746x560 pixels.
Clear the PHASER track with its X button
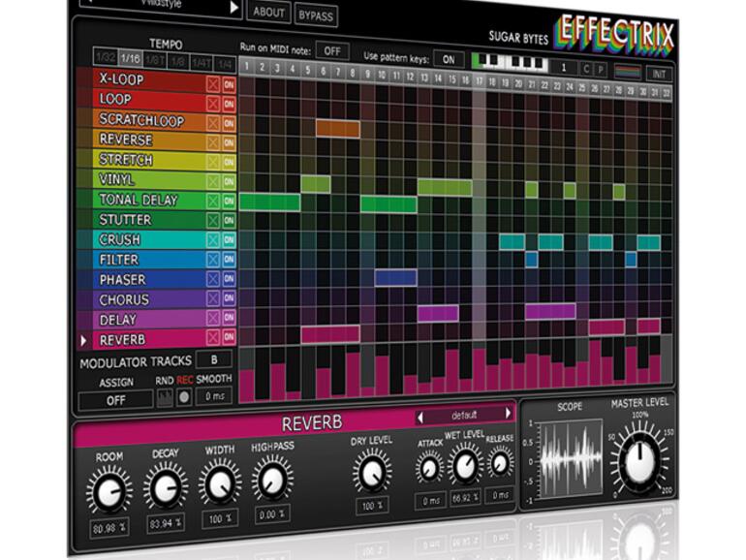(213, 279)
